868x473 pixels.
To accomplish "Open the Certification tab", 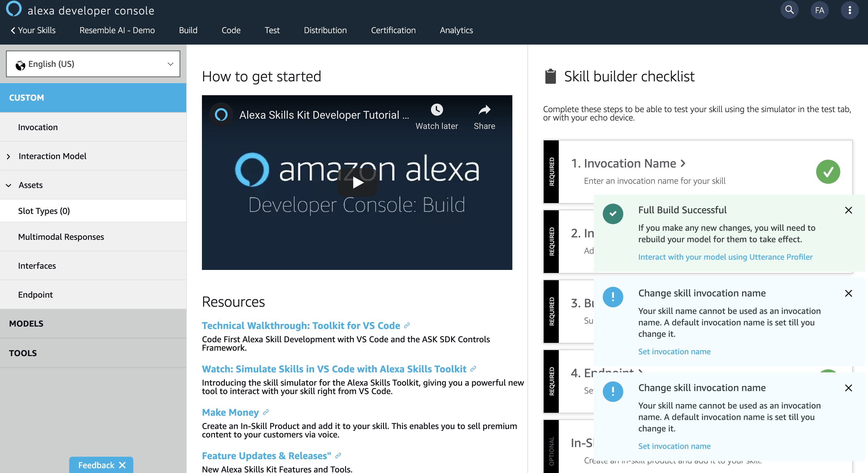I will [393, 30].
